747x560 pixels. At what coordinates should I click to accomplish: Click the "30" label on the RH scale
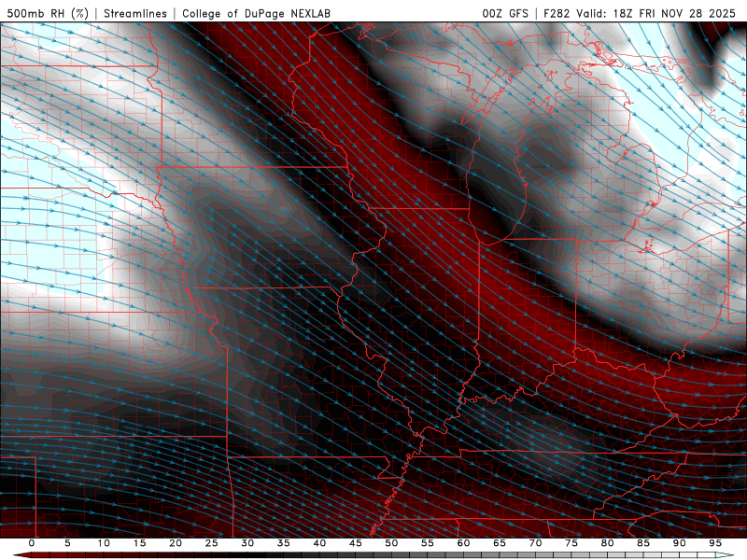[247, 543]
